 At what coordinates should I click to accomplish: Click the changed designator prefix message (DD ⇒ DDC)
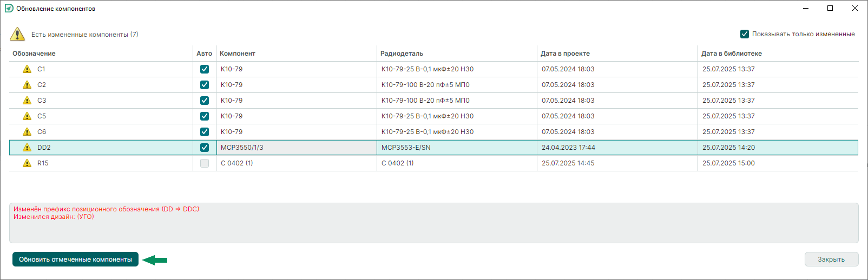pos(106,209)
